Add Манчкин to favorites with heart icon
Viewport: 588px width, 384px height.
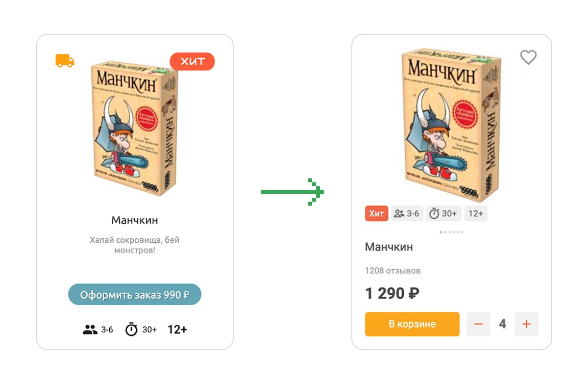(528, 57)
